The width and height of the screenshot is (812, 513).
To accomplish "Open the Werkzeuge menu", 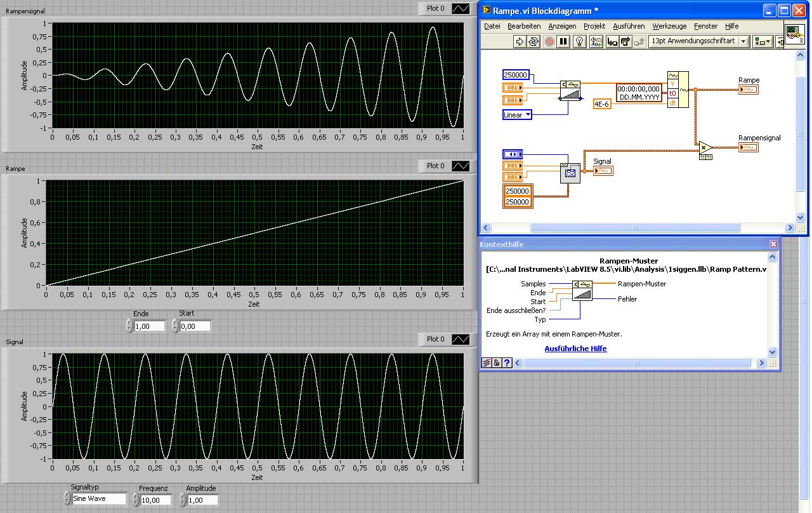I will (669, 26).
